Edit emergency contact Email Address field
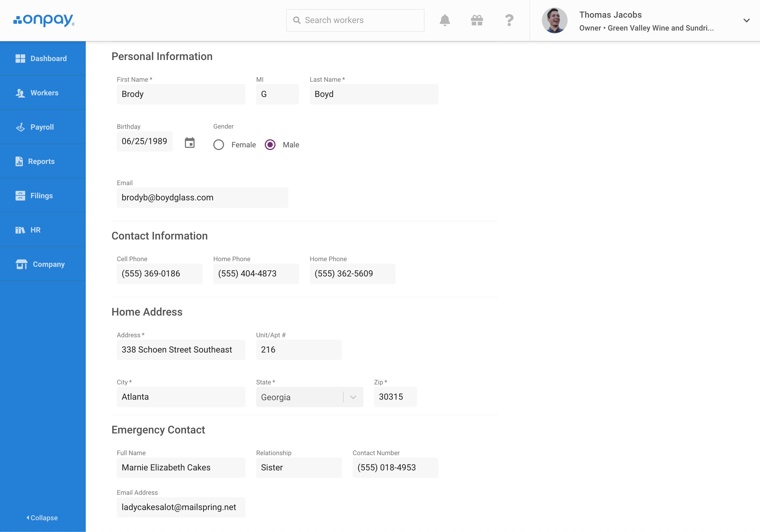The image size is (760, 532). point(181,507)
